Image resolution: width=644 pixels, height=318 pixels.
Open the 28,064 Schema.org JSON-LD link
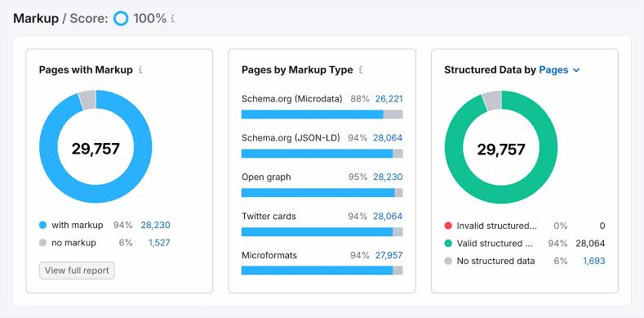pyautogui.click(x=388, y=138)
